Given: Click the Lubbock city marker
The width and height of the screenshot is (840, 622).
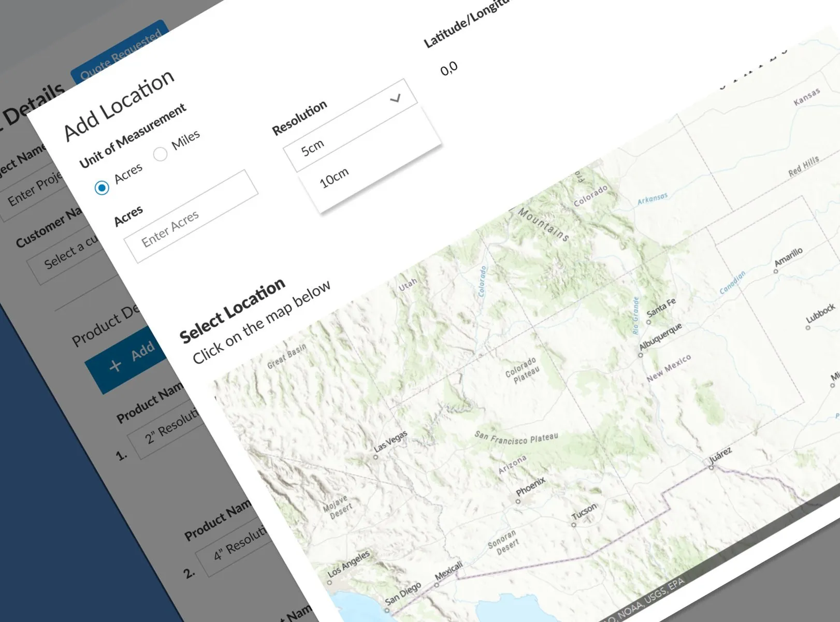Looking at the screenshot, I should (807, 327).
